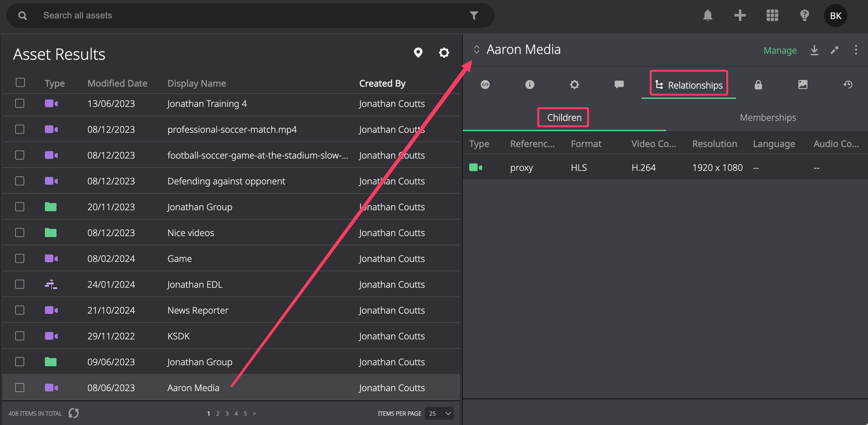Download the Aaron Media asset

point(814,50)
